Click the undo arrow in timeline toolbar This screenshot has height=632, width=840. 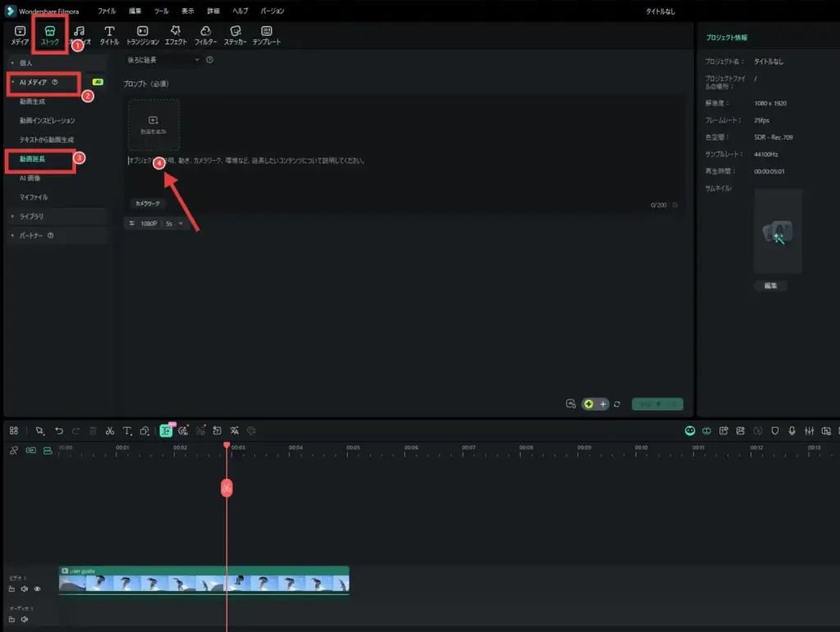tap(59, 431)
